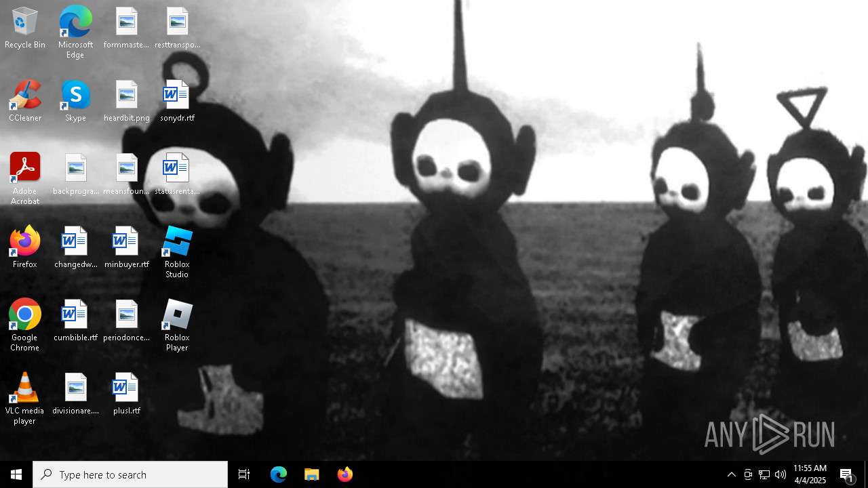The width and height of the screenshot is (868, 488).
Task: Select meansfoun... image file
Action: 126,175
